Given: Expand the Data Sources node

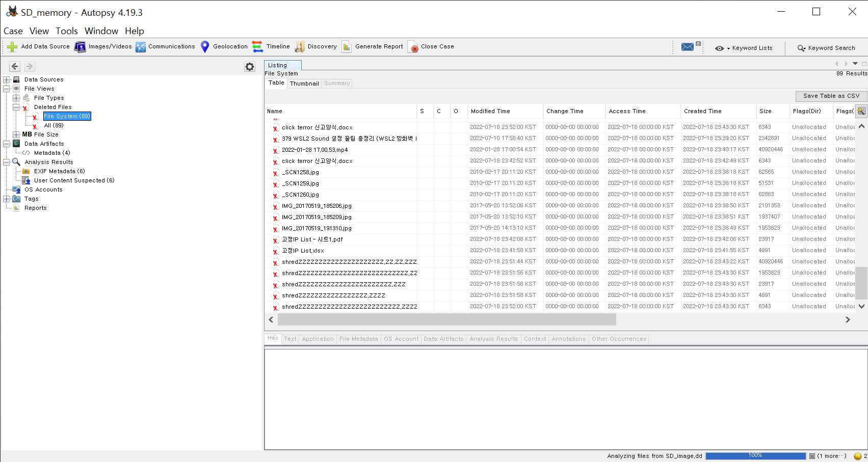Looking at the screenshot, I should [x=7, y=79].
